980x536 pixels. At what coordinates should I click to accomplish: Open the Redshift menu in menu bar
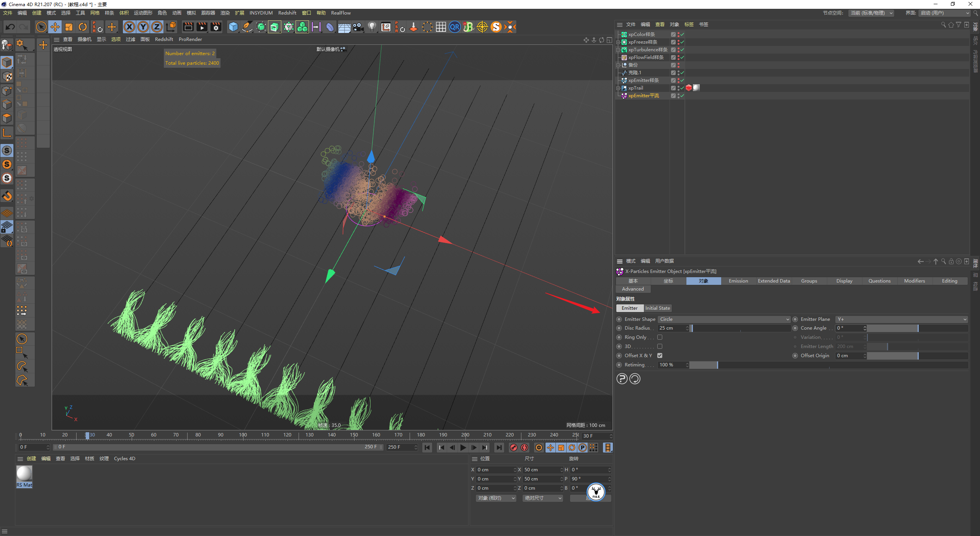287,13
